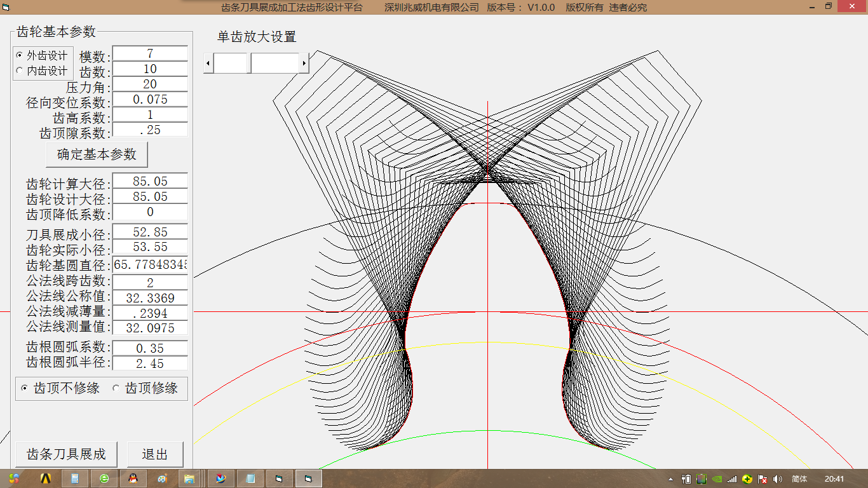Image resolution: width=868 pixels, height=488 pixels.
Task: Click the right arrow of 单齿放大设置 scrollbar
Action: 304,63
